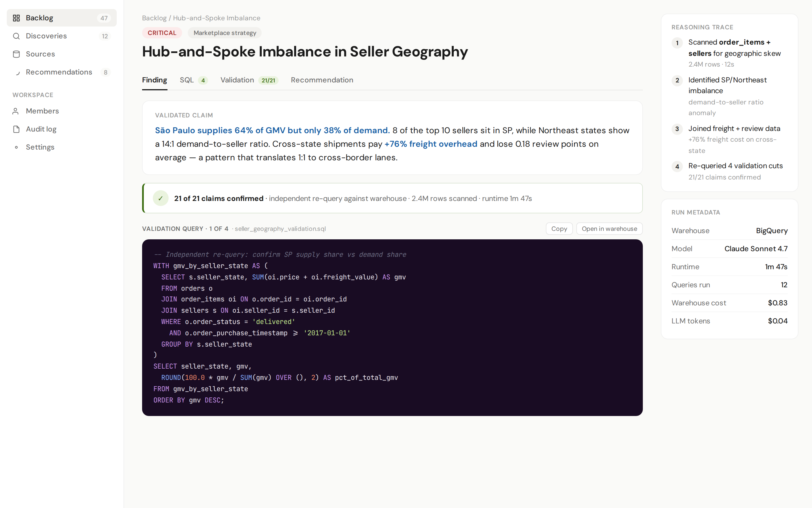Click the 'Hub-and-Spoke Imbalance' breadcrumb
The height and width of the screenshot is (508, 812).
click(217, 18)
